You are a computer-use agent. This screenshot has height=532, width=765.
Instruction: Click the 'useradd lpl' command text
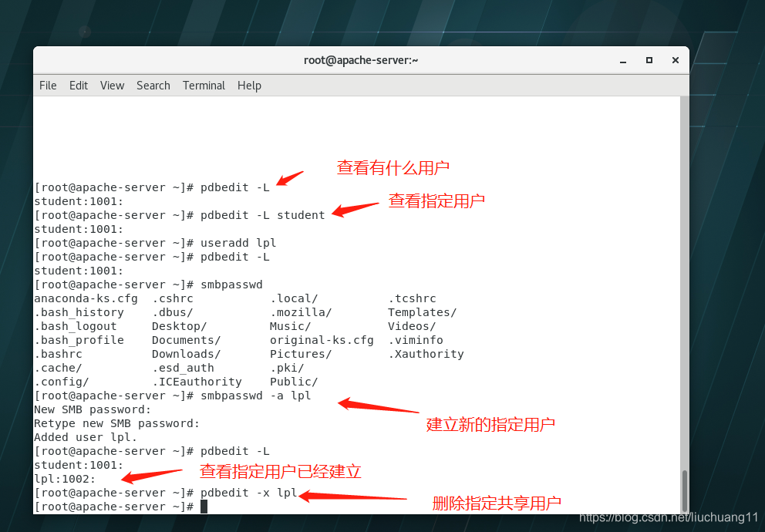pyautogui.click(x=238, y=243)
